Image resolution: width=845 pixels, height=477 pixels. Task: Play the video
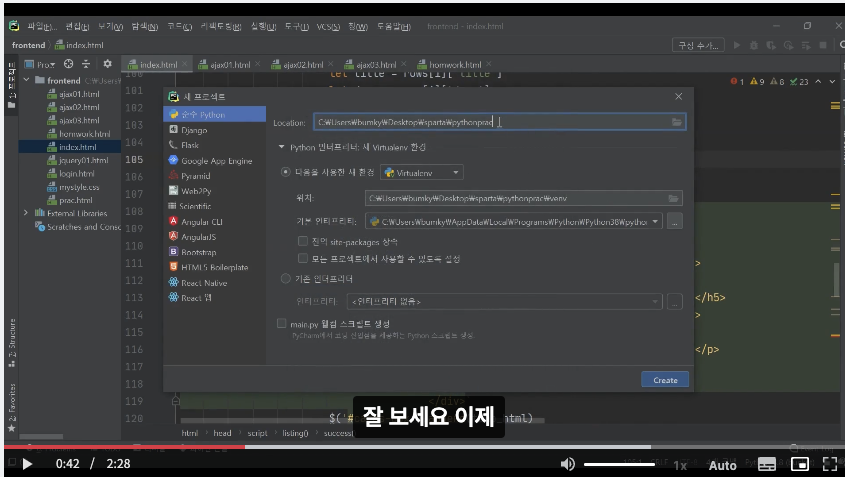[27, 464]
